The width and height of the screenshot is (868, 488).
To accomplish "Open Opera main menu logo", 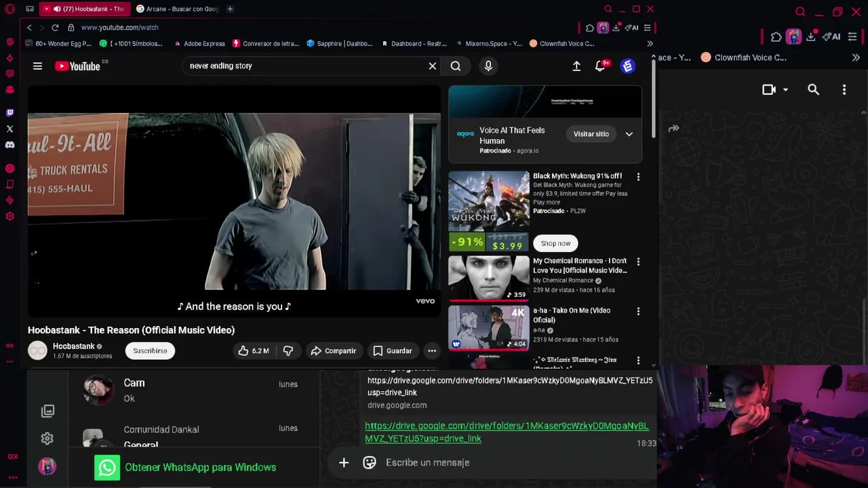I will point(9,9).
